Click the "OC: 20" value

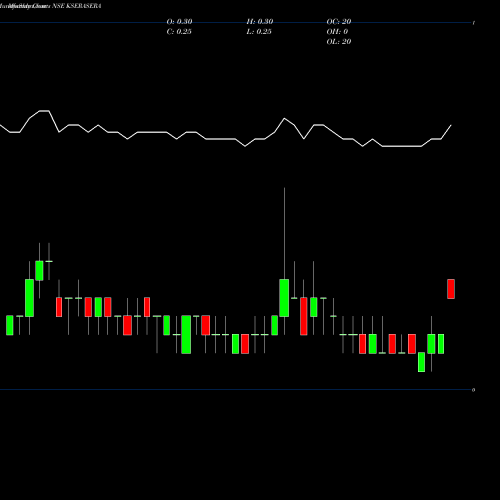click(x=339, y=22)
